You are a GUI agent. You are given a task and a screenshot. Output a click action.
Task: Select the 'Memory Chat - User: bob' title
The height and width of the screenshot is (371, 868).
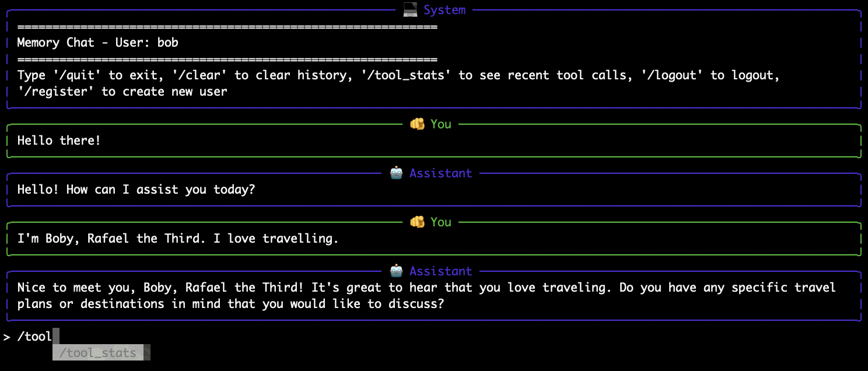tap(97, 42)
